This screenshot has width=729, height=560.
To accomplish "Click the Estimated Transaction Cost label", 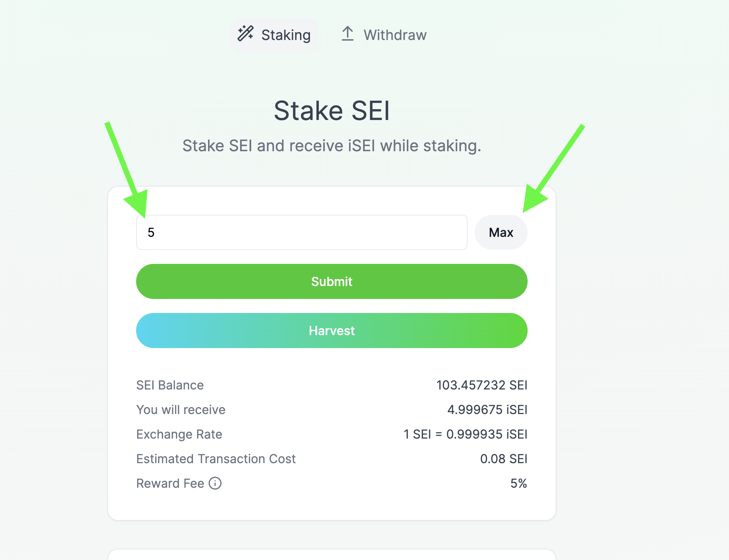I will [216, 459].
